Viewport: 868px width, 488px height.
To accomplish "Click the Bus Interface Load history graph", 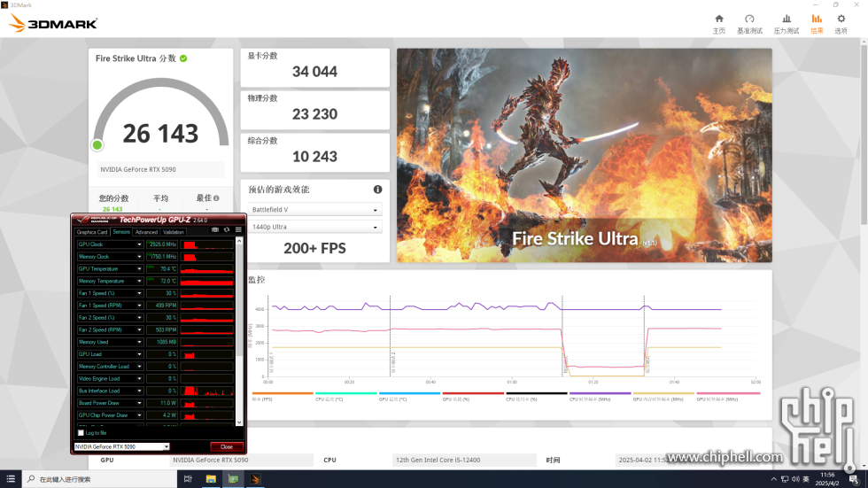I will [x=207, y=391].
